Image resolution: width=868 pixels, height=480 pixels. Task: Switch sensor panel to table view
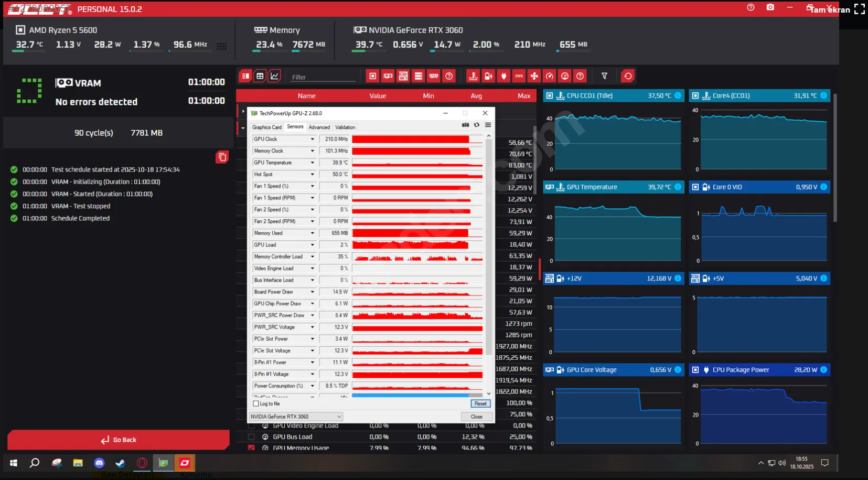(260, 76)
